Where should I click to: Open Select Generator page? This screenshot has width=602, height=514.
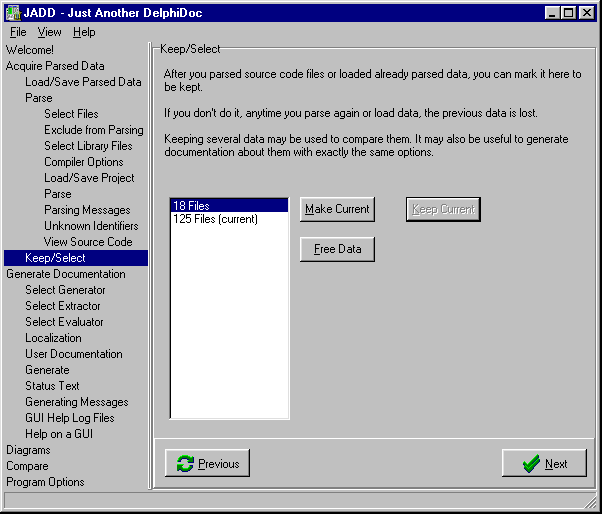coord(65,290)
